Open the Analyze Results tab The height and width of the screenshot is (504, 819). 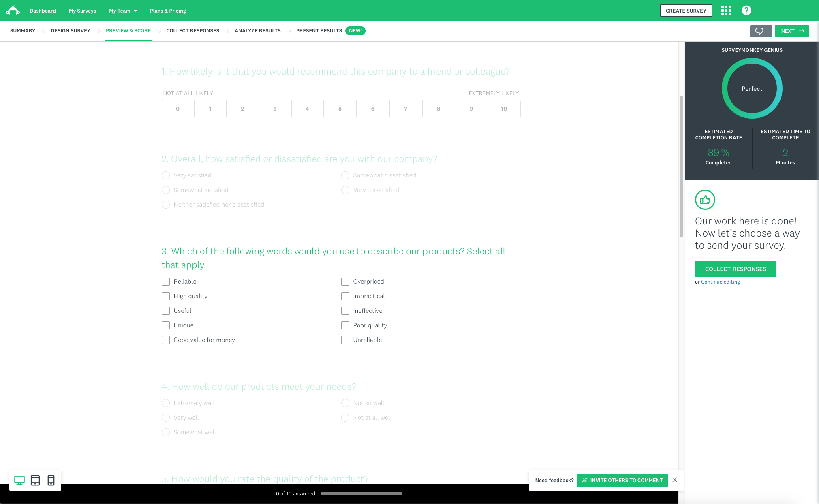[x=257, y=30]
